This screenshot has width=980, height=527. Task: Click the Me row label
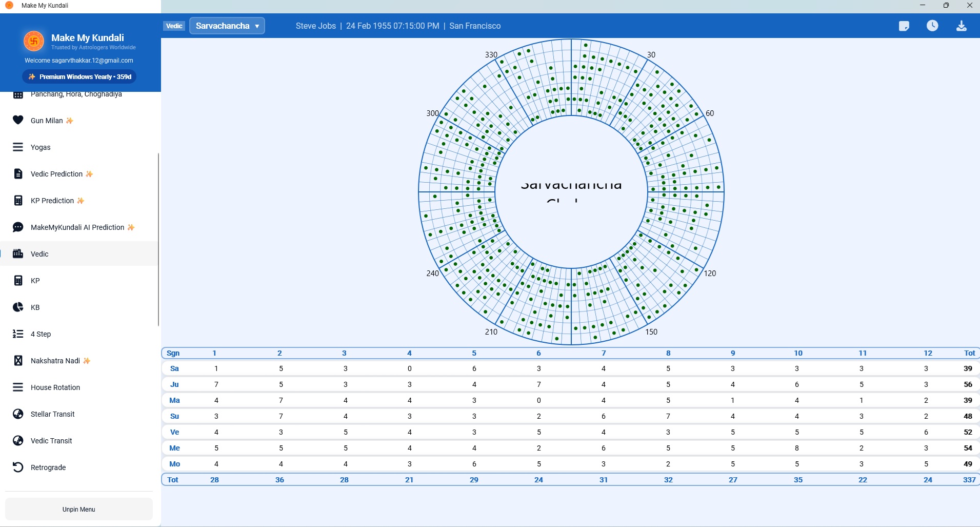[174, 448]
